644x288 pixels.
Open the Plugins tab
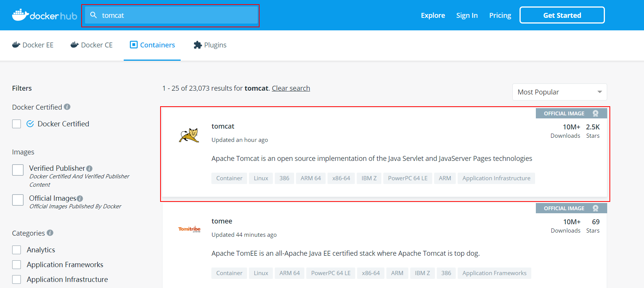[x=210, y=45]
